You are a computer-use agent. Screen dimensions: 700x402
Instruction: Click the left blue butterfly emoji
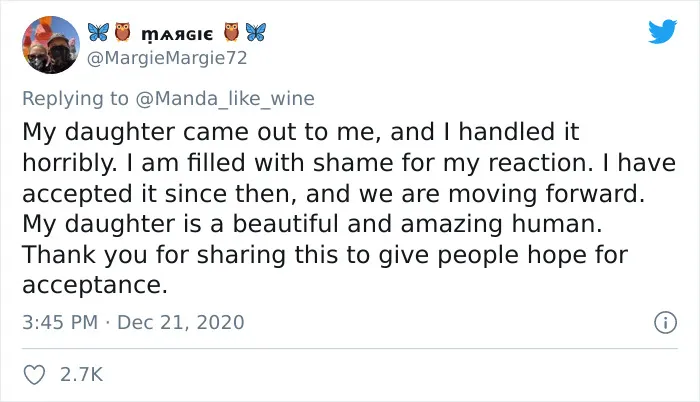click(x=98, y=32)
